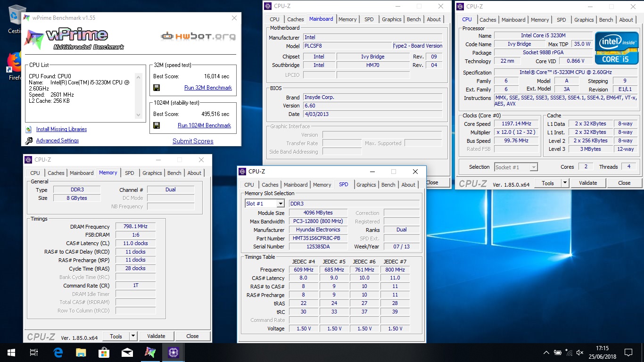Open Microsoft Store from the taskbar
The width and height of the screenshot is (644, 362).
pos(104,352)
